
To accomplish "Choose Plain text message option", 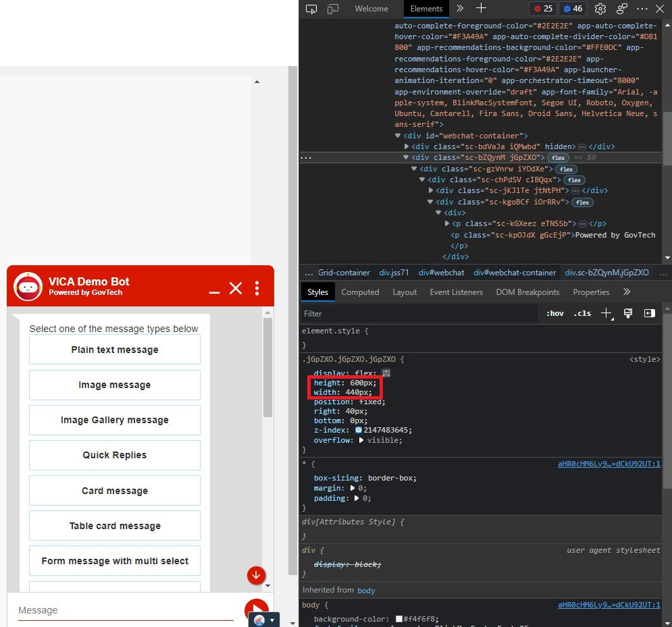I will [x=115, y=350].
